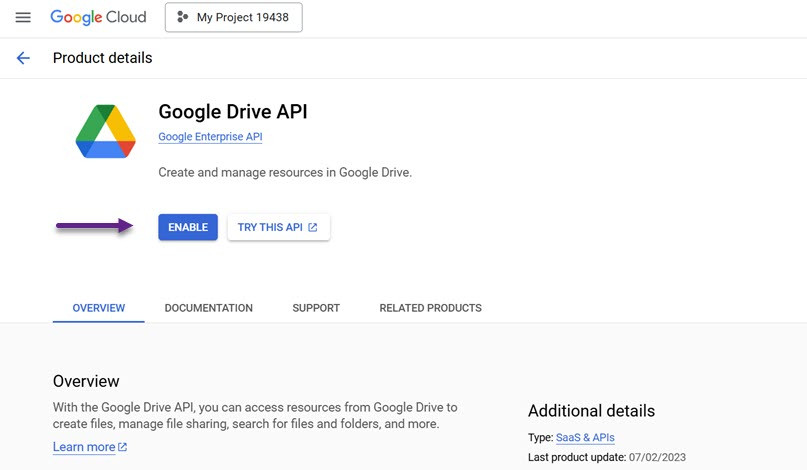Go back using the left arrow
This screenshot has height=470, width=807.
(x=23, y=58)
